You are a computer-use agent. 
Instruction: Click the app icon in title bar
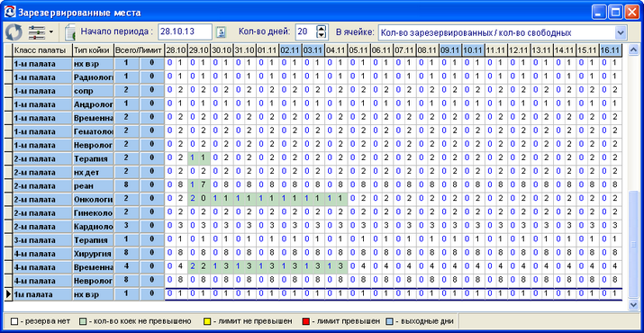[9, 13]
